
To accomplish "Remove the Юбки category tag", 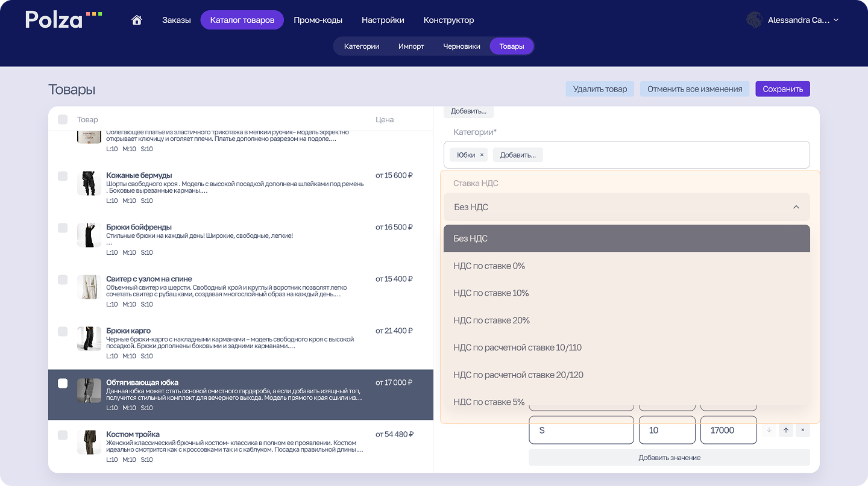I will click(482, 155).
